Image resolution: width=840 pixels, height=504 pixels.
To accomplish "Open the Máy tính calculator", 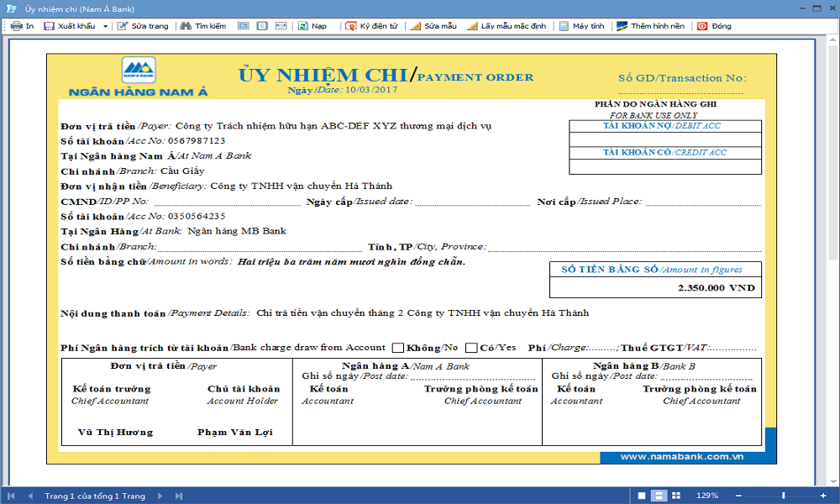I will [x=581, y=26].
